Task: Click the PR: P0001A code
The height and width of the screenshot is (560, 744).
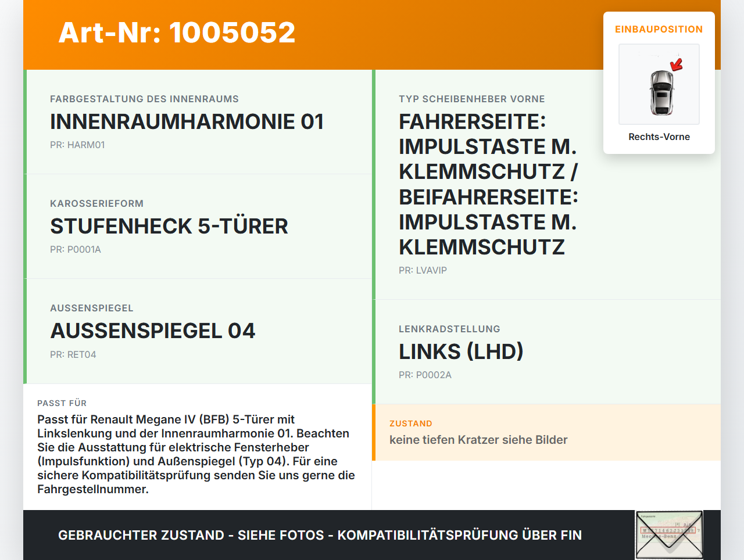Action: pos(76,250)
